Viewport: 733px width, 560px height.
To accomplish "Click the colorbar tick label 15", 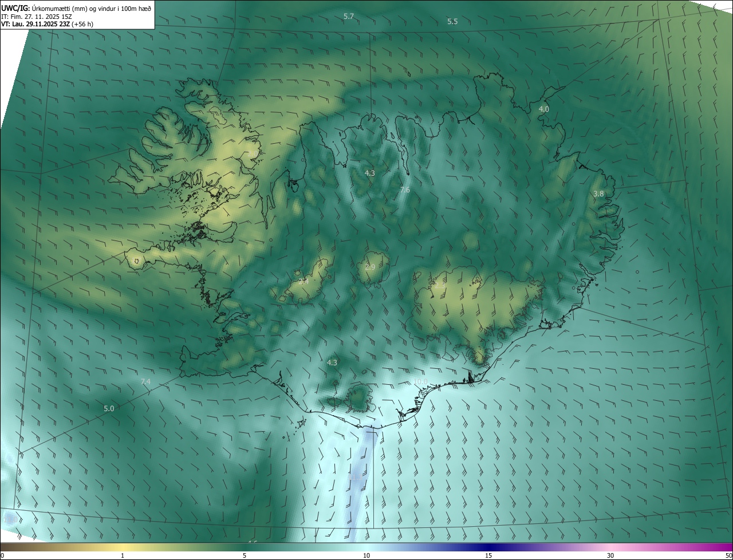I will coord(488,556).
